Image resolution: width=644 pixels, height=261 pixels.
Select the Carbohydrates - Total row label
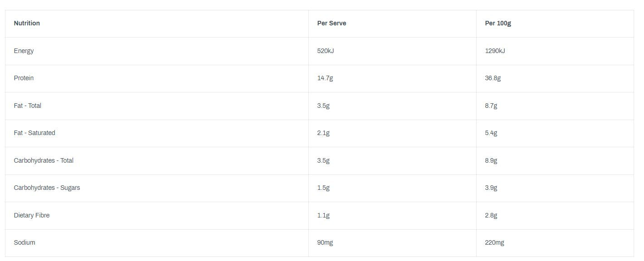[44, 160]
